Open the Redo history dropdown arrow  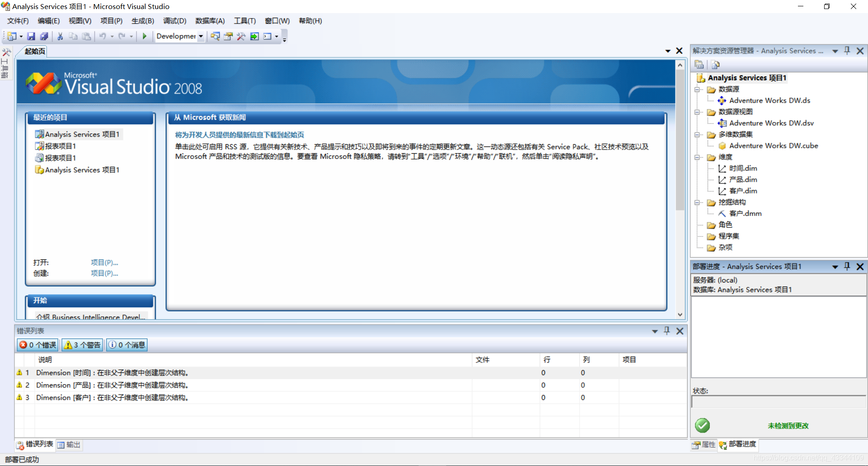coord(131,37)
